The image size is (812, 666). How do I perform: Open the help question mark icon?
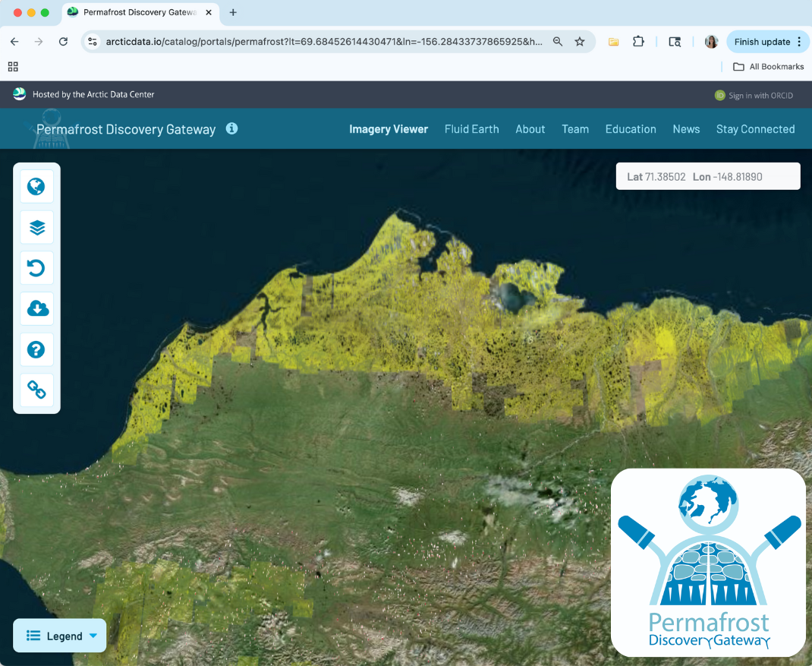coord(36,349)
